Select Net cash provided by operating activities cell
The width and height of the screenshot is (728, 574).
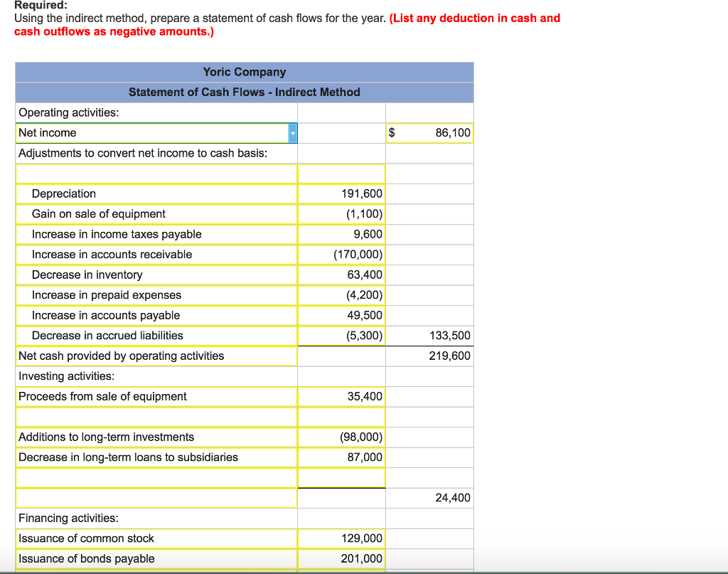pyautogui.click(x=156, y=356)
